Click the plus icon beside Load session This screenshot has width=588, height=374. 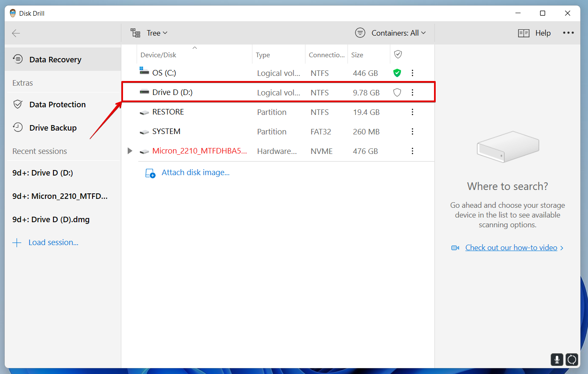click(x=17, y=243)
